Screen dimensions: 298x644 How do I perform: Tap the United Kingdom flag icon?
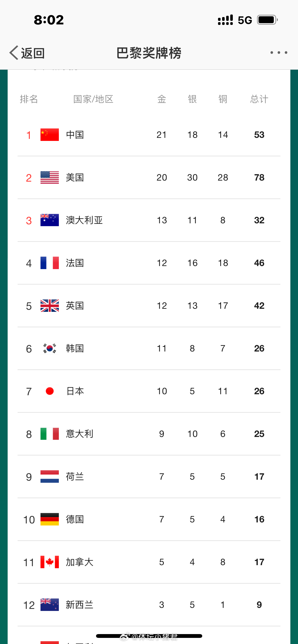[x=50, y=306]
